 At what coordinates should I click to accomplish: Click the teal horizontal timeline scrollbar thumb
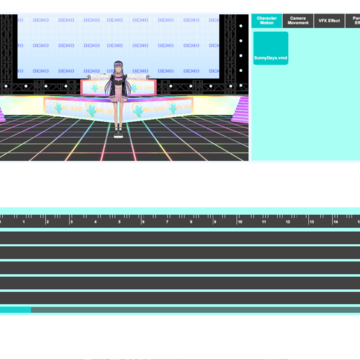coord(15,310)
